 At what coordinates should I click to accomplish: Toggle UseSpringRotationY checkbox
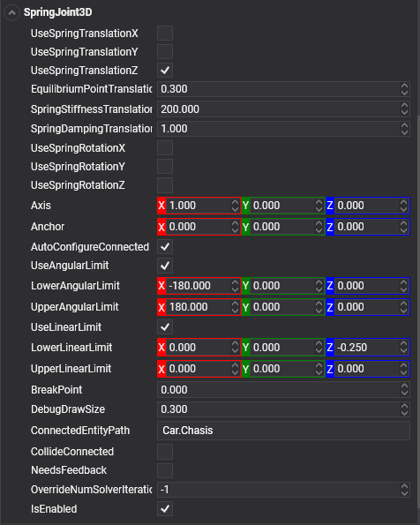click(165, 167)
